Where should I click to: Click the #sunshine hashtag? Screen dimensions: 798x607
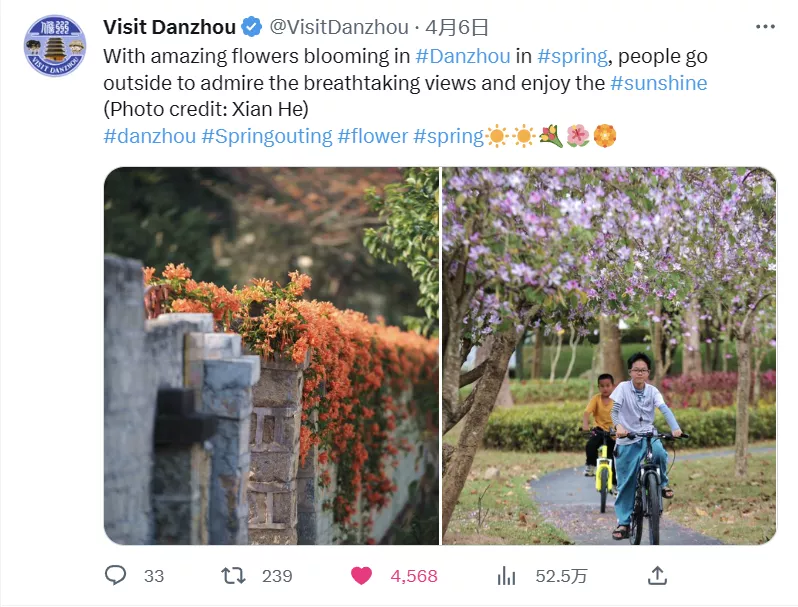click(x=659, y=83)
